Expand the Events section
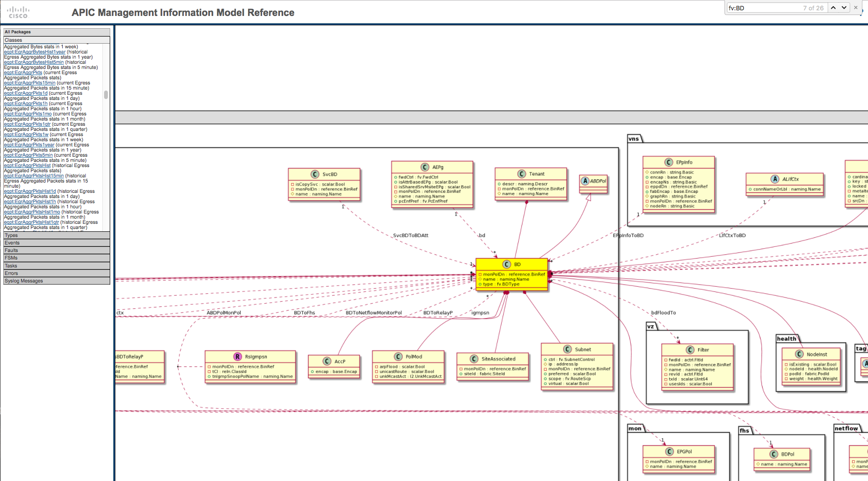Viewport: 868px width, 481px height. click(x=56, y=243)
